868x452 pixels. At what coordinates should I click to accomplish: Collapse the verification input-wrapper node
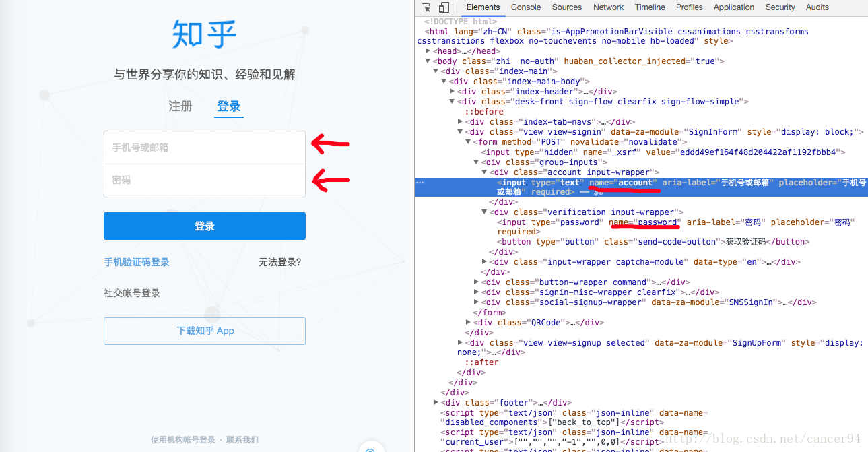pos(484,212)
